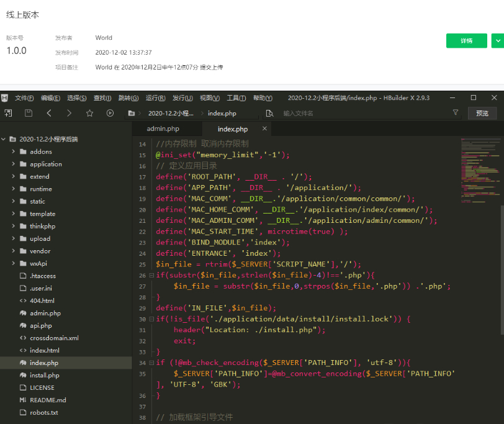The width and height of the screenshot is (504, 424).
Task: Click the run play icon in toolbar
Action: pyautogui.click(x=110, y=113)
